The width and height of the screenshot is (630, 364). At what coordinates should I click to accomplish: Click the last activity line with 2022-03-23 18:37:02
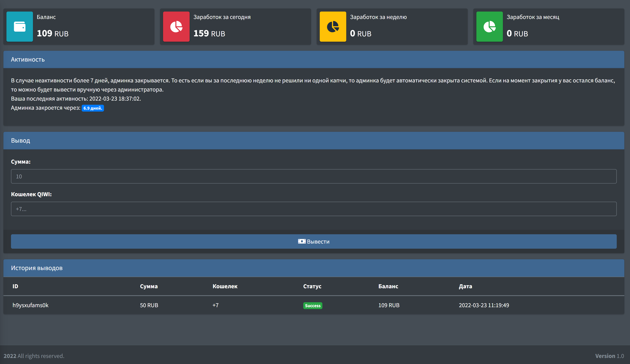click(x=76, y=98)
